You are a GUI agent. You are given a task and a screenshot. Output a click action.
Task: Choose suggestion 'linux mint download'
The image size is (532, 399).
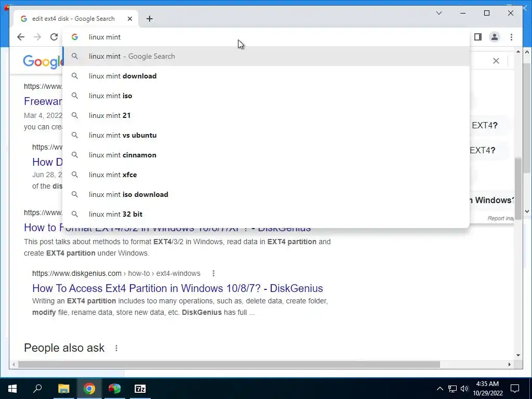[x=266, y=76]
